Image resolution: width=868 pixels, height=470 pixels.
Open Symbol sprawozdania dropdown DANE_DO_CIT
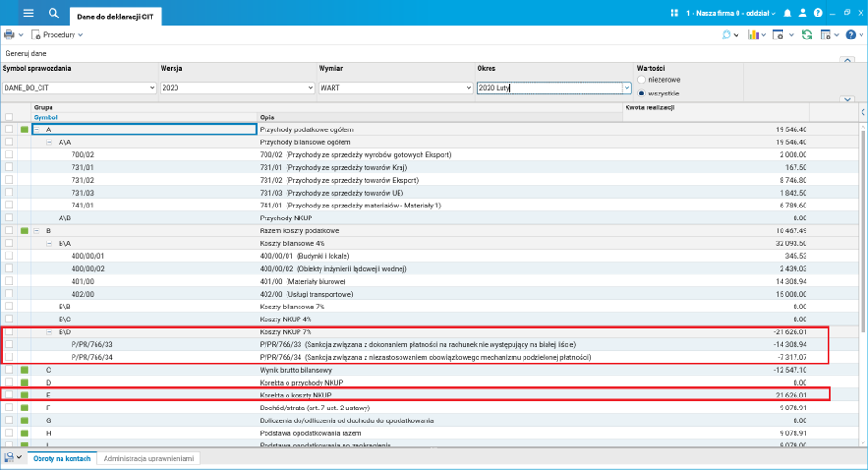point(79,88)
